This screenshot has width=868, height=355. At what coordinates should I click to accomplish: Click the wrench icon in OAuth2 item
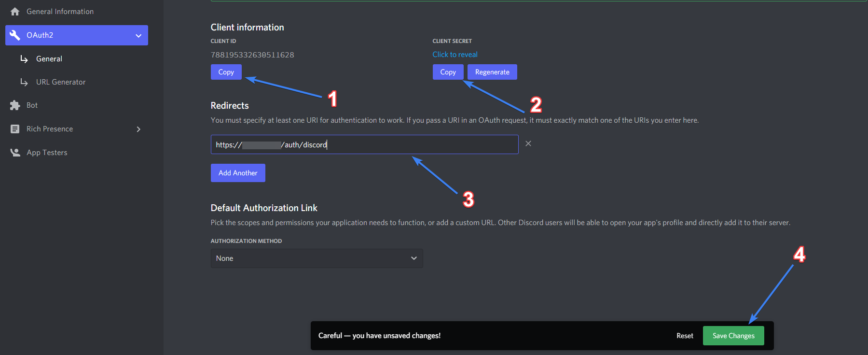15,35
